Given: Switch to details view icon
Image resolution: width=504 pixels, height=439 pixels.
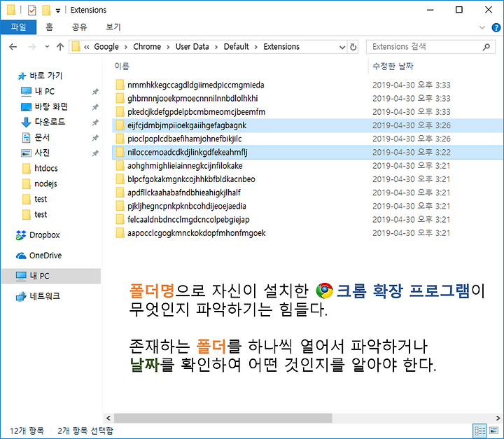Looking at the screenshot, I should 479,431.
